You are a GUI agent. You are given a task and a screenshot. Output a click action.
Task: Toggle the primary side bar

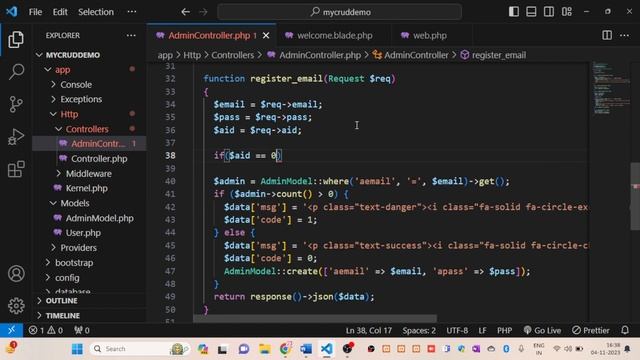513,11
